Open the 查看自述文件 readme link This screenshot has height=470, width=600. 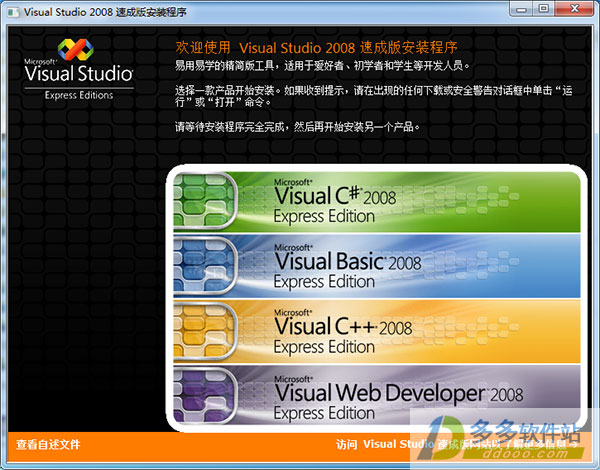point(48,444)
